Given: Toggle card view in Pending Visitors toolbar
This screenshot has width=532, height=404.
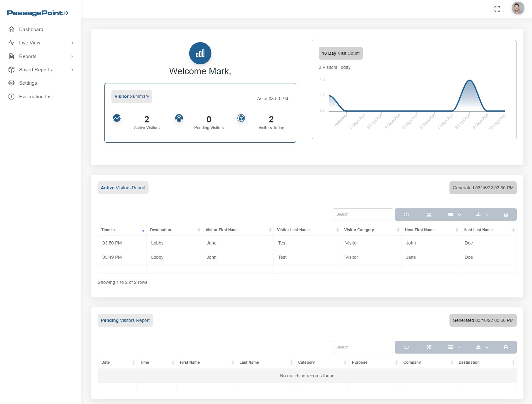Looking at the screenshot, I should (406, 347).
